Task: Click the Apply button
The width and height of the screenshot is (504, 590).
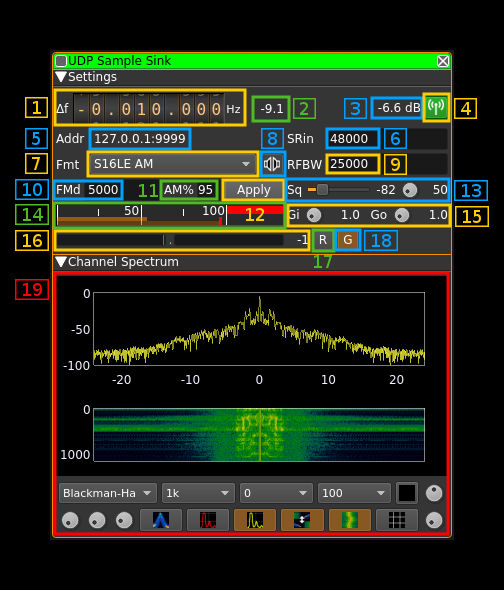Action: pyautogui.click(x=253, y=190)
